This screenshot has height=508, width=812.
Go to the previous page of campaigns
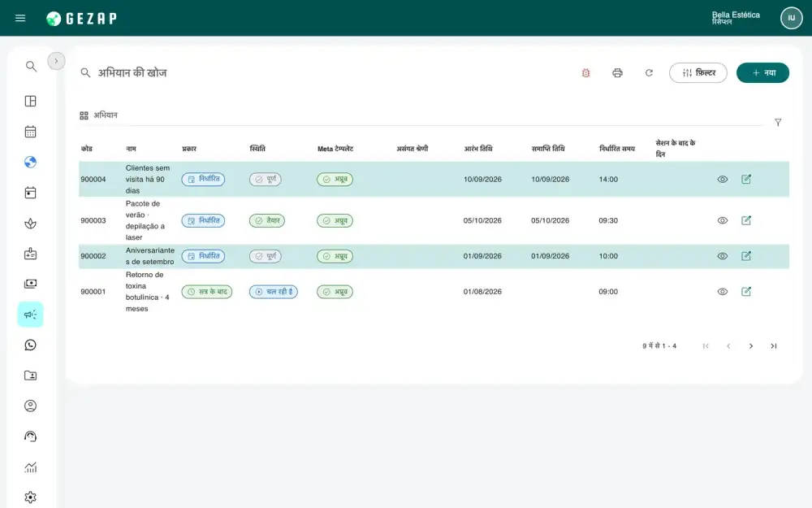point(728,346)
